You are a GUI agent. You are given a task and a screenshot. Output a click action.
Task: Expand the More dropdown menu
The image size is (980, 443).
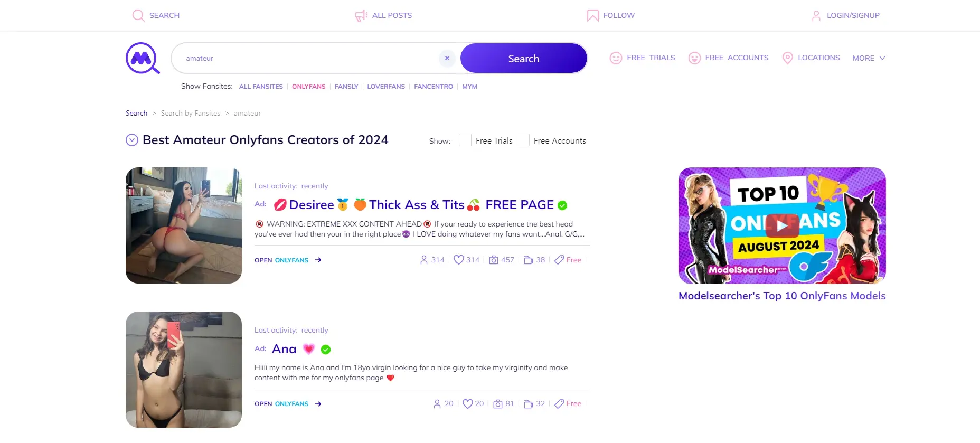pos(869,58)
